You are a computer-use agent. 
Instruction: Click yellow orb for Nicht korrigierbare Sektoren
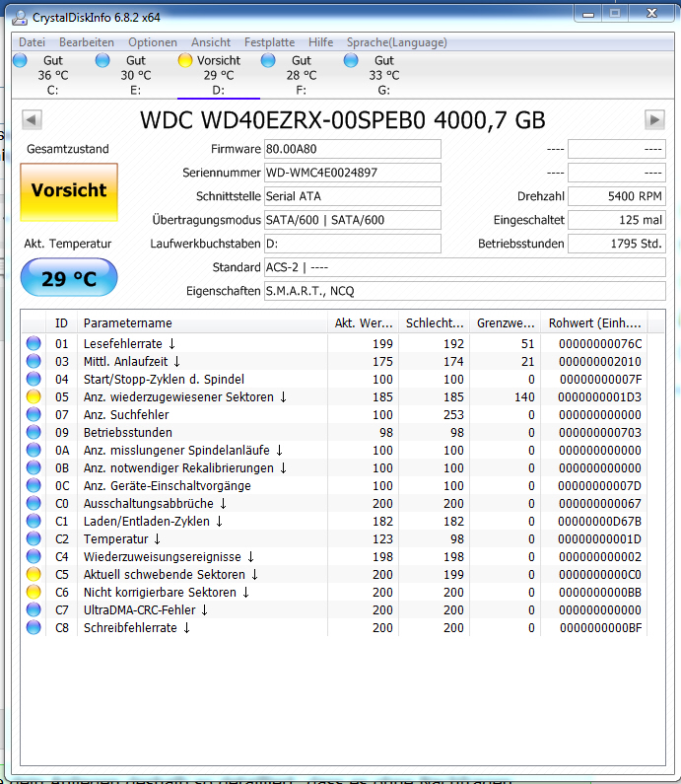[x=34, y=592]
